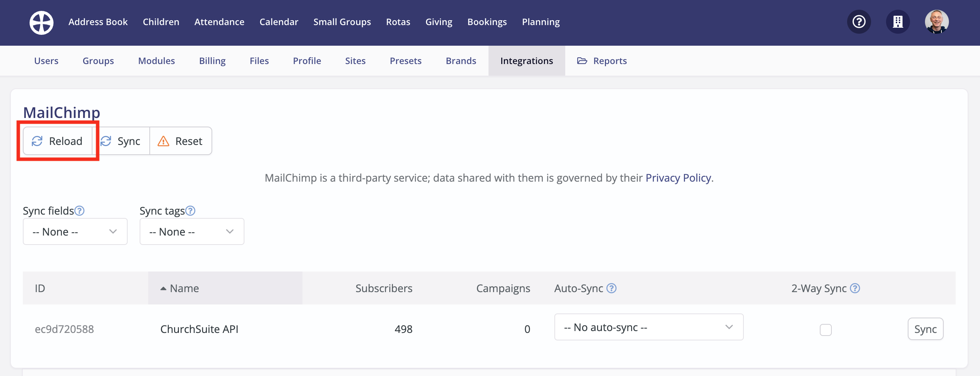This screenshot has height=376, width=980.
Task: Switch to the Brands tab
Action: tap(461, 61)
